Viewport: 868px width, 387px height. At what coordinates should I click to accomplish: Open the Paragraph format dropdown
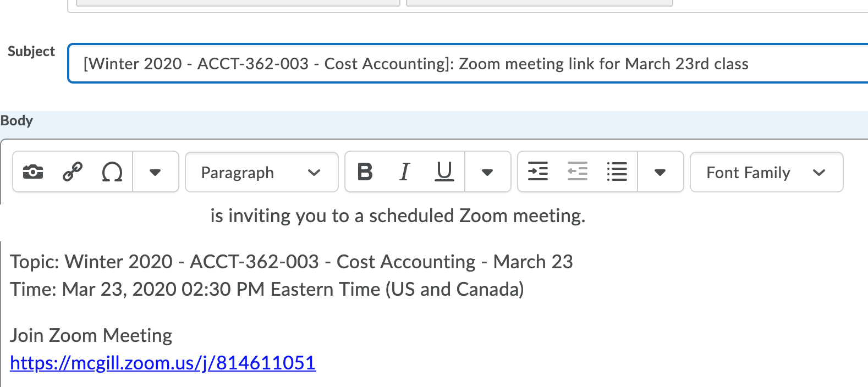pyautogui.click(x=261, y=172)
